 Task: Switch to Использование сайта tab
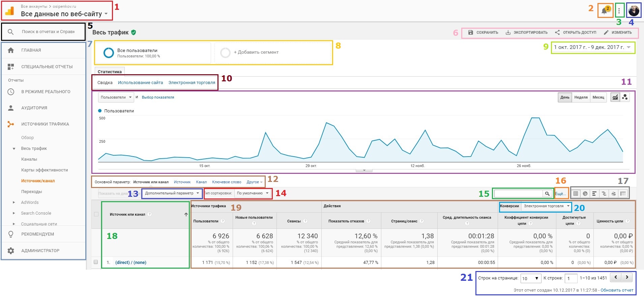[x=140, y=83]
